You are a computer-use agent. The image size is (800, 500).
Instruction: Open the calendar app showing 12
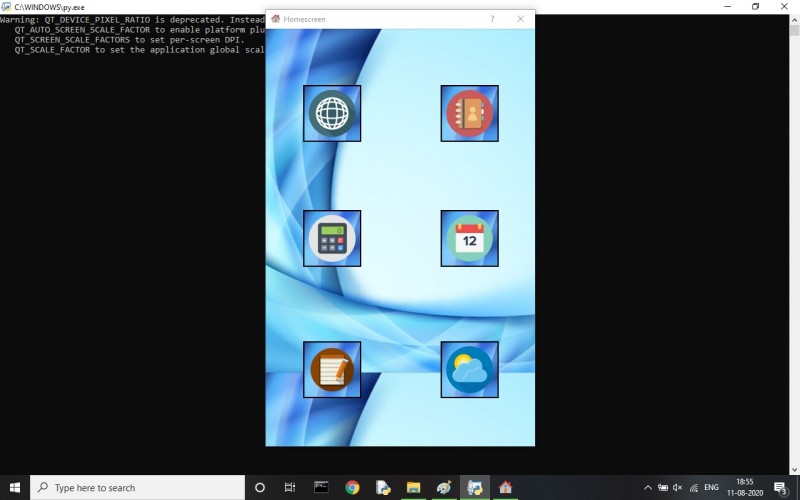469,238
